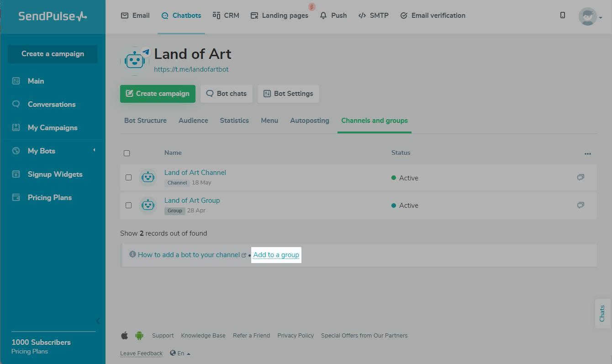Toggle the select-all checkbox in table header
The height and width of the screenshot is (364, 612).
point(127,153)
